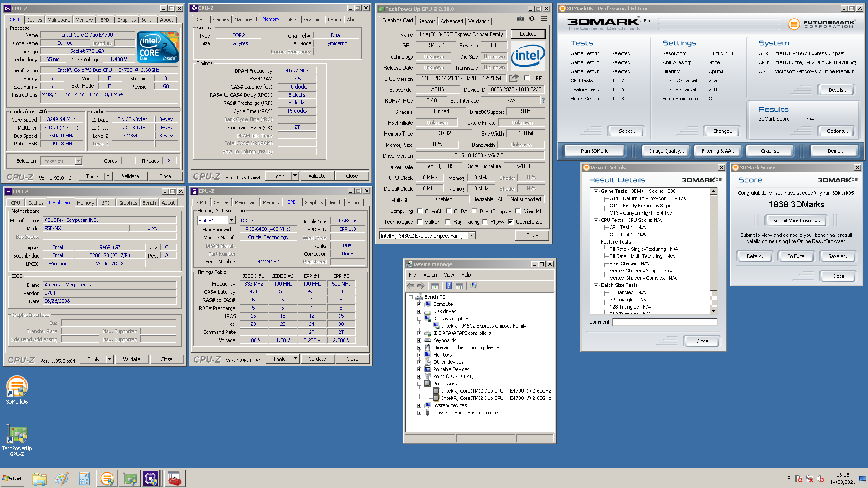This screenshot has height=488, width=868.
Task: Switch to CPU-Z via its purple taskbar icon
Action: coord(151,479)
